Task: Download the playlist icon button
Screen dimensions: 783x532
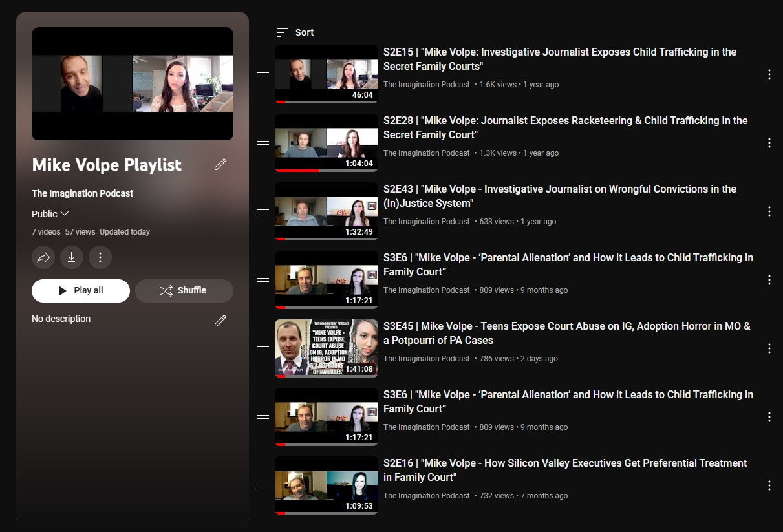Action: [72, 257]
